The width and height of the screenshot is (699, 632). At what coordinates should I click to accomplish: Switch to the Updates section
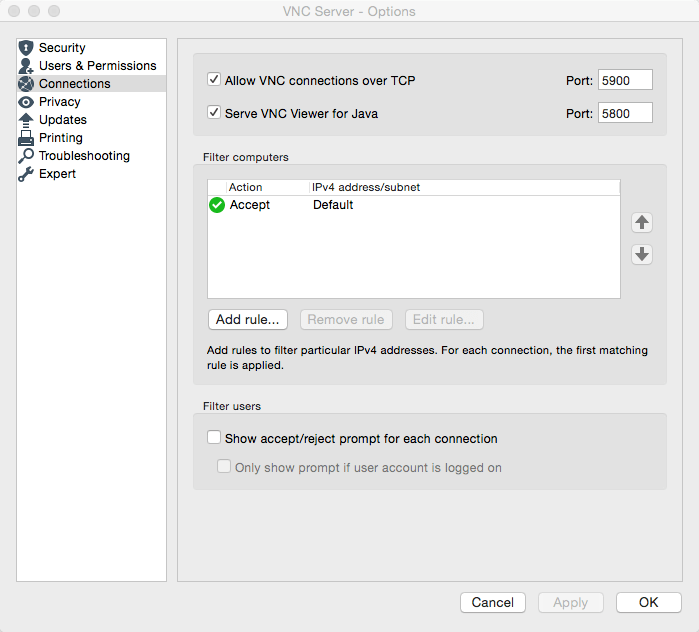click(x=91, y=119)
